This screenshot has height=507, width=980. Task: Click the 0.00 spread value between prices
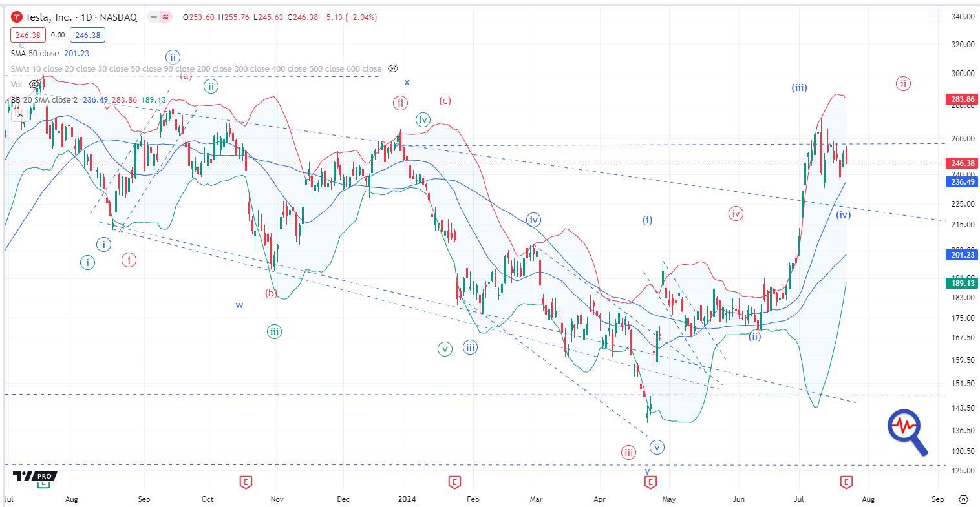coord(58,36)
